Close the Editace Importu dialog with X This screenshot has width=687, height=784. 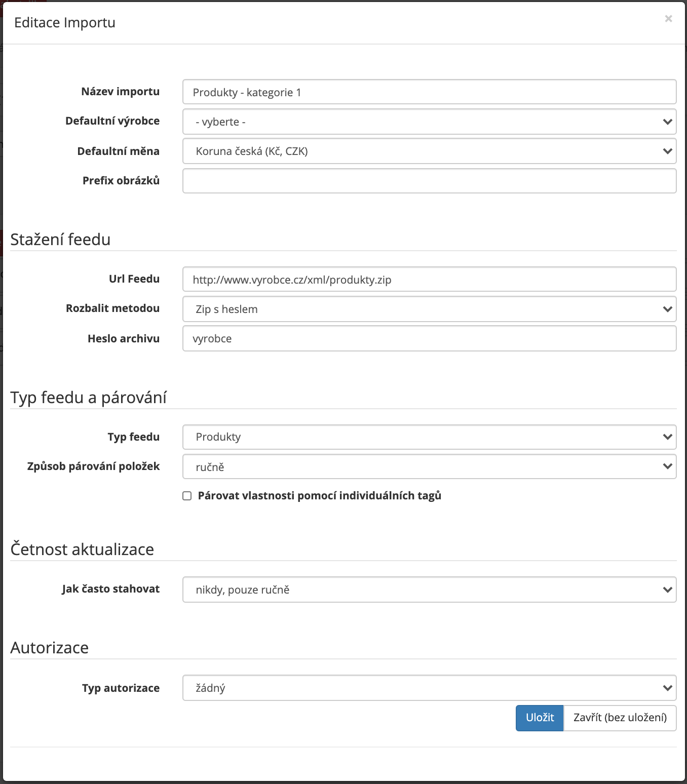[668, 19]
